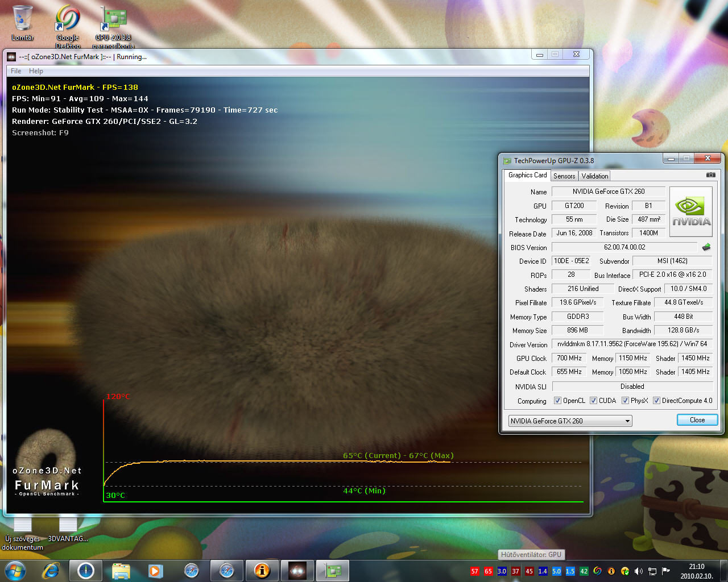Viewport: 728px width, 582px height.
Task: Switch to the Graphics Card tab
Action: (527, 175)
